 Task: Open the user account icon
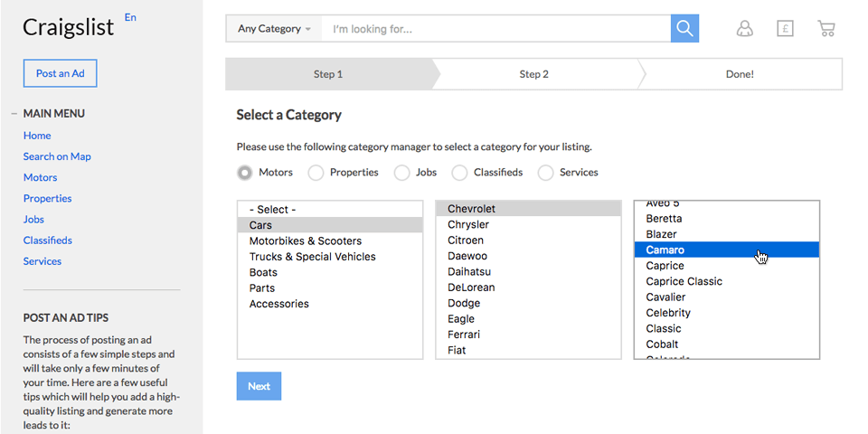(744, 28)
